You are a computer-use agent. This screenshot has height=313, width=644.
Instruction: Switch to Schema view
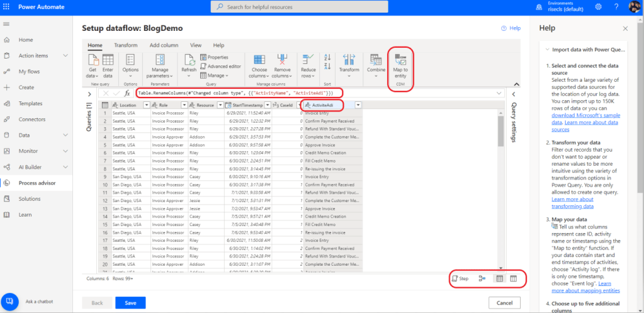click(x=514, y=278)
